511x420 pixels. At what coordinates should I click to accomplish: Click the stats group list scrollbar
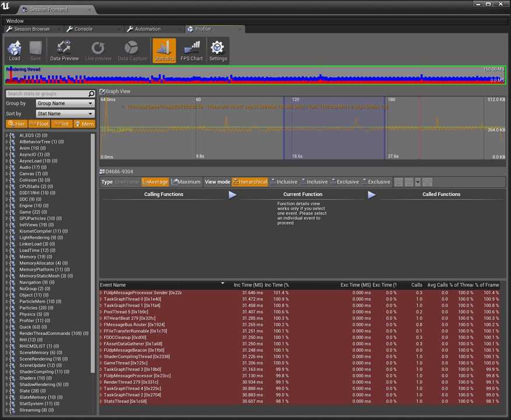point(93,253)
